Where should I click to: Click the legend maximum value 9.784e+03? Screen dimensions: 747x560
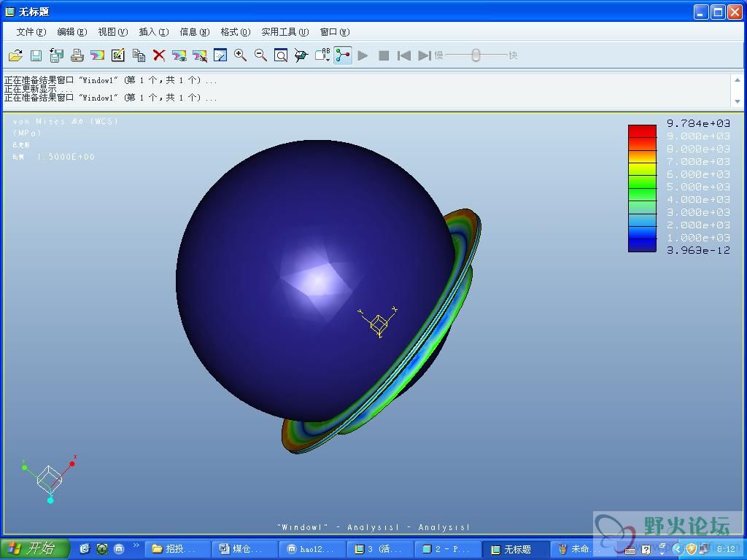click(698, 123)
